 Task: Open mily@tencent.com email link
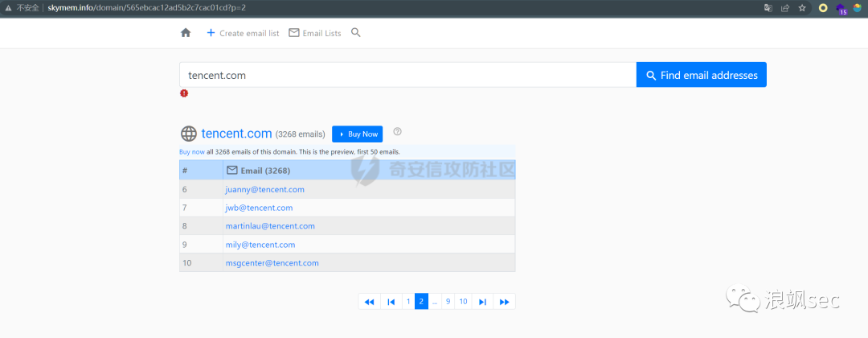tap(260, 245)
